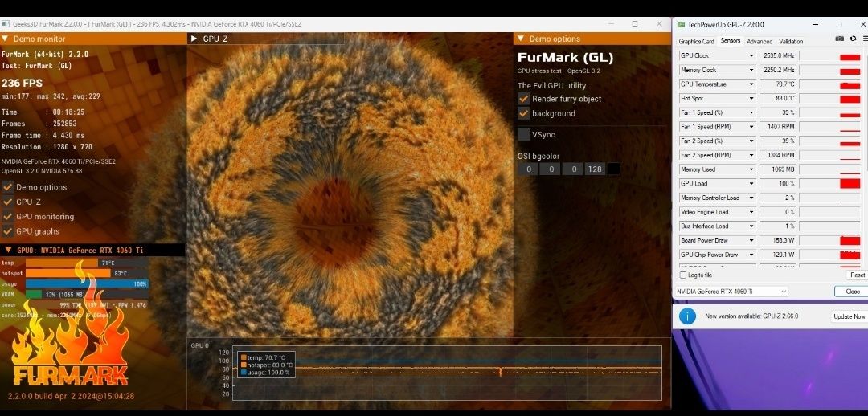Go to the Validation tab

(x=791, y=42)
